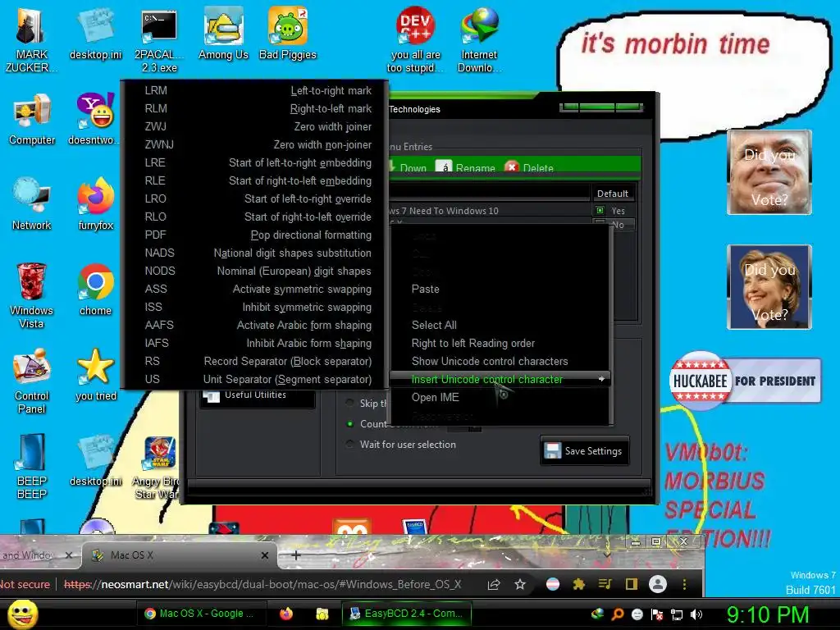Choose Open IME in context menu

tap(501, 398)
